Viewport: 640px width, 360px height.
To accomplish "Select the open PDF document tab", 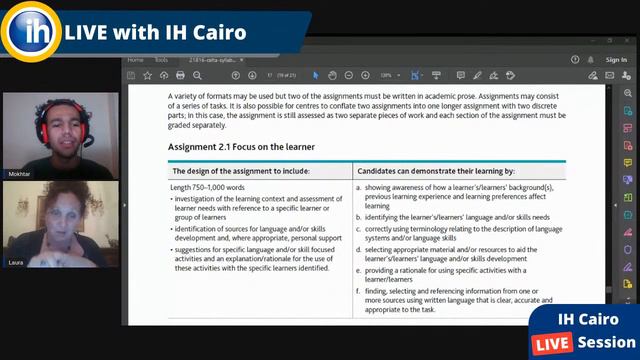I will [212, 60].
